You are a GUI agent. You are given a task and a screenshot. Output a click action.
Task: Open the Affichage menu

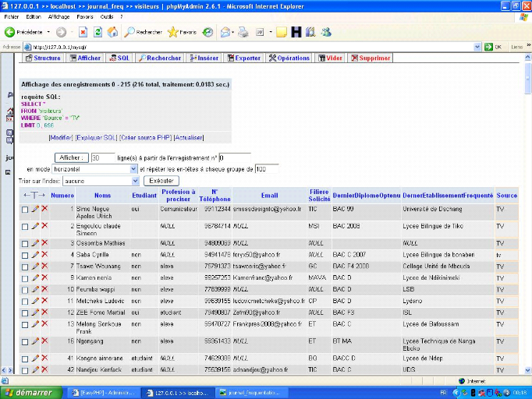pyautogui.click(x=59, y=16)
